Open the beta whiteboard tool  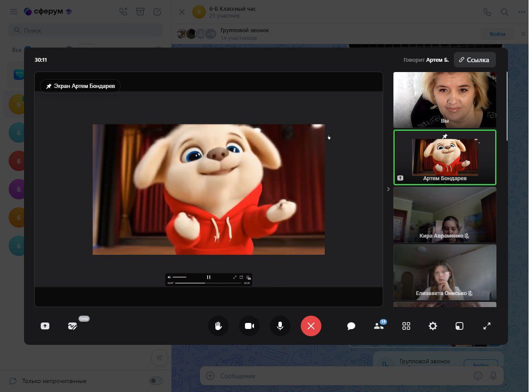[73, 326]
